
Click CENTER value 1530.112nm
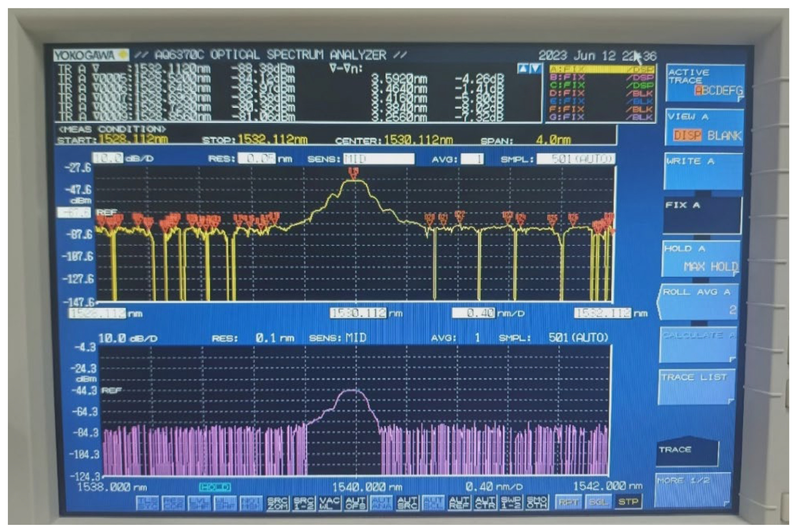(418, 140)
